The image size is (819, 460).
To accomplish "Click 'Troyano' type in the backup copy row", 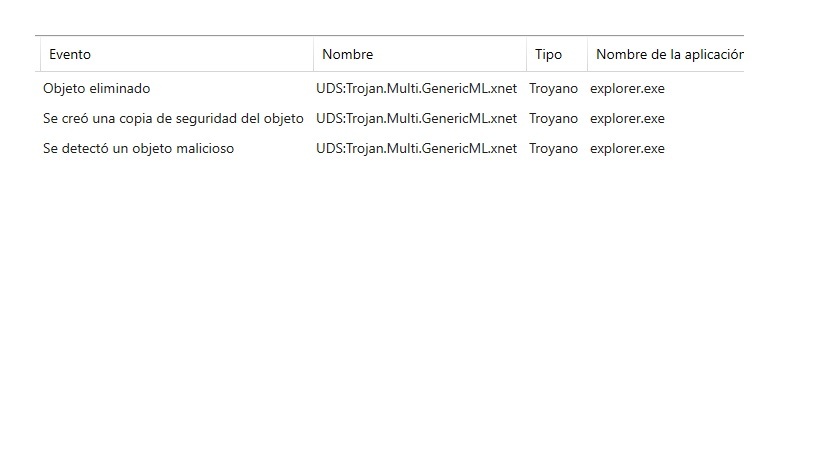I will click(x=553, y=119).
